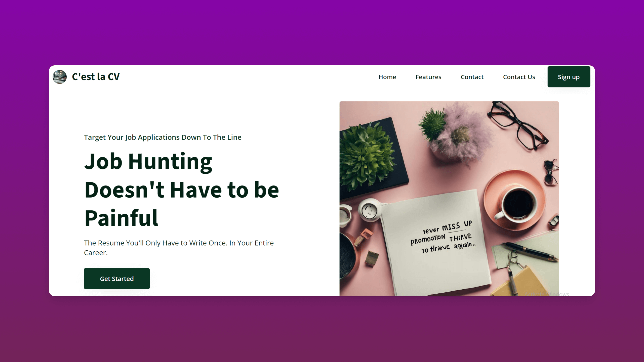Open the Contact Us nav link
644x362 pixels.
pos(519,77)
